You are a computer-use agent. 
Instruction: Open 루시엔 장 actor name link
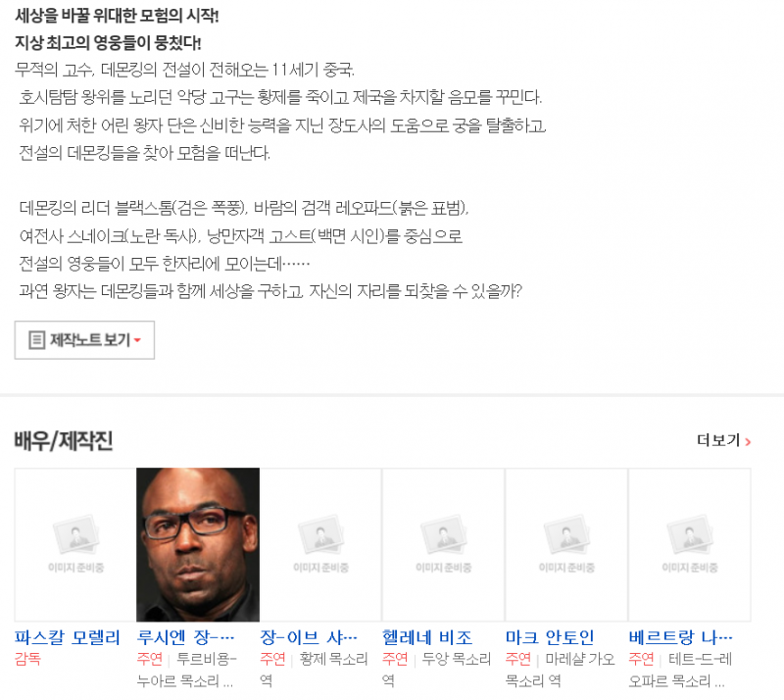[185, 637]
